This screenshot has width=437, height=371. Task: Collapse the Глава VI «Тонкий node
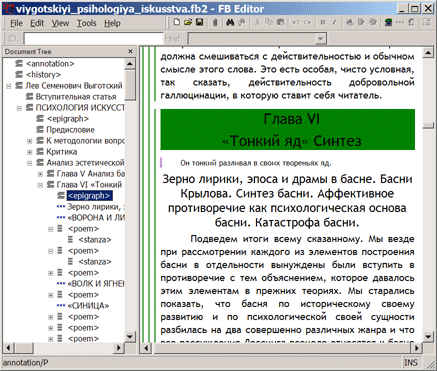(x=40, y=185)
